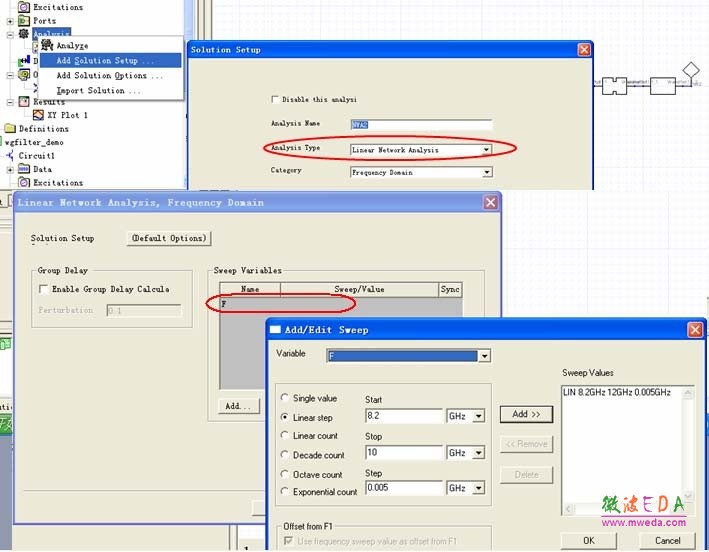This screenshot has width=709, height=552.
Task: Click the Ports folder icon
Action: tap(24, 20)
